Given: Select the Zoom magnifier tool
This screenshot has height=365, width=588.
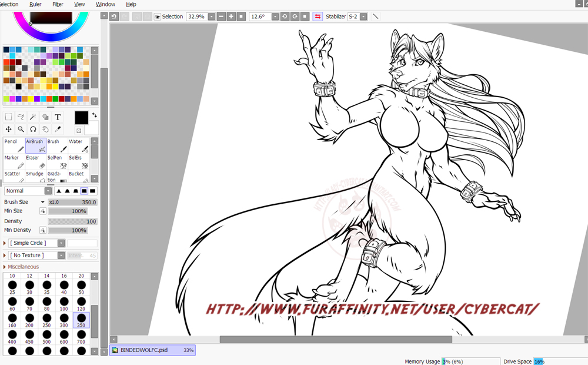Looking at the screenshot, I should [21, 129].
